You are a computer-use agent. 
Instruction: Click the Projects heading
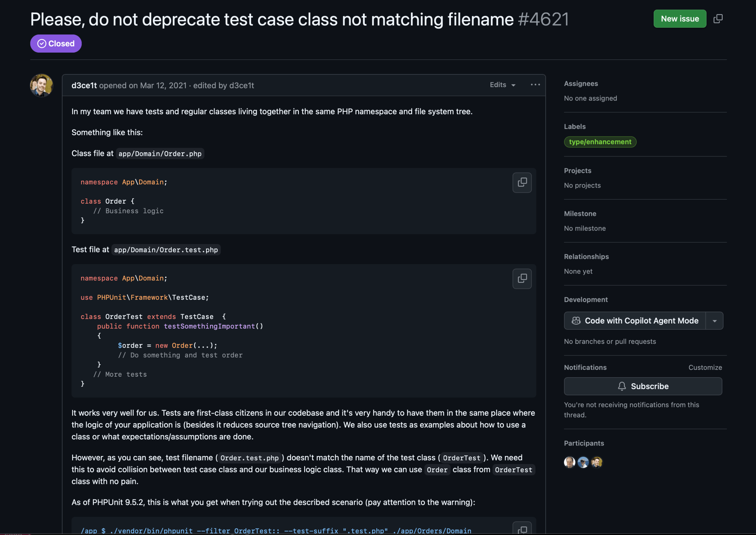click(578, 171)
